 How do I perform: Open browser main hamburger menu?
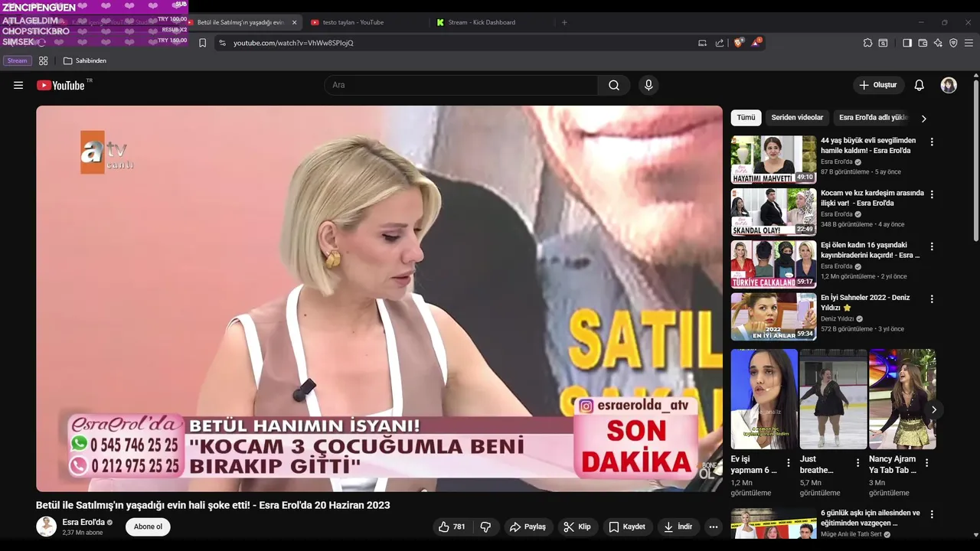(x=969, y=43)
